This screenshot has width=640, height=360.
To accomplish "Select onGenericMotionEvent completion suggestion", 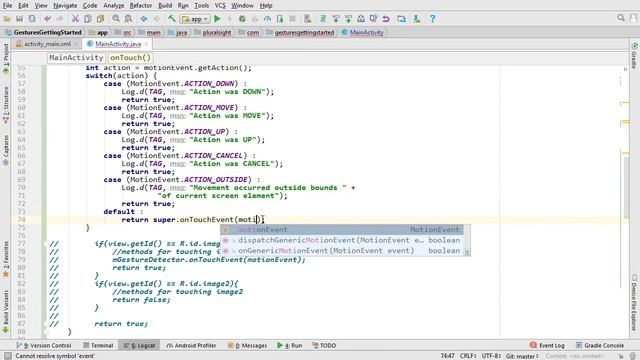I will point(342,251).
